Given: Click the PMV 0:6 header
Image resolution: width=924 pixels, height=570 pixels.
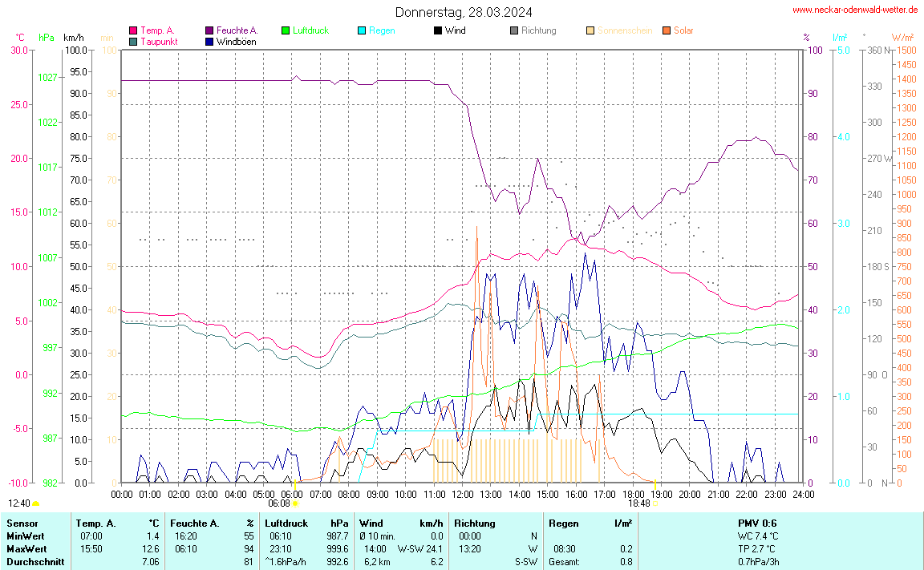Looking at the screenshot, I should [x=757, y=523].
